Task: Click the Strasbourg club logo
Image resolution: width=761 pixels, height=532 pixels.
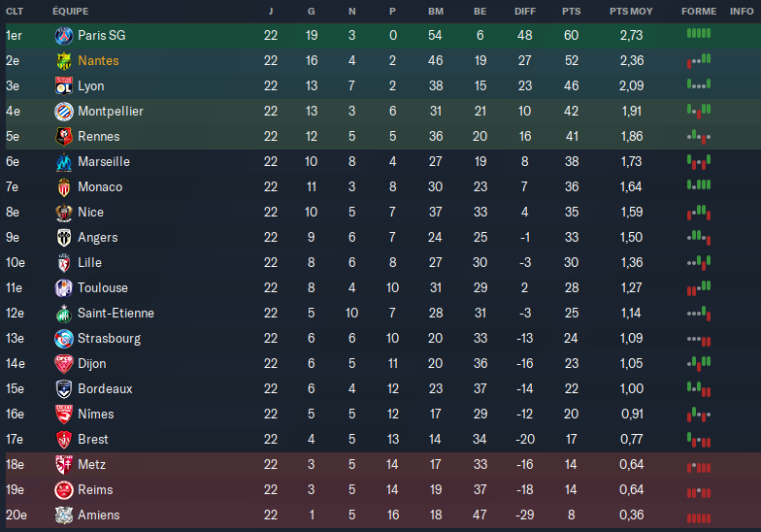Action: pos(64,339)
